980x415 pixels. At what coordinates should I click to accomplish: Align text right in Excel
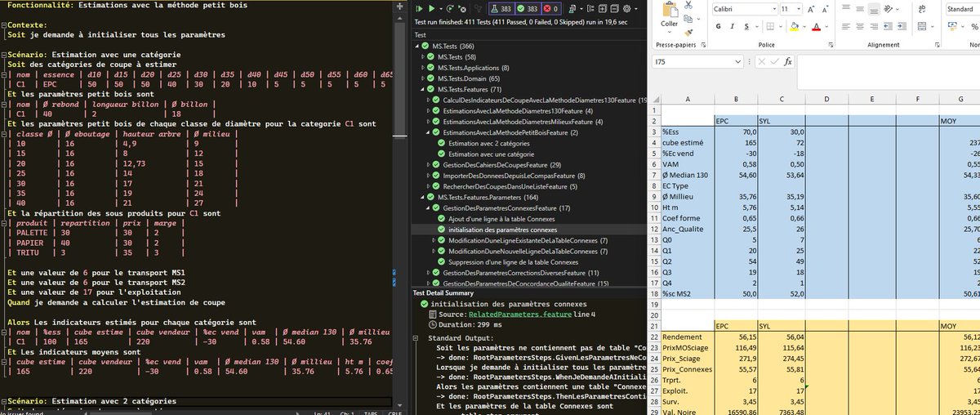click(874, 26)
